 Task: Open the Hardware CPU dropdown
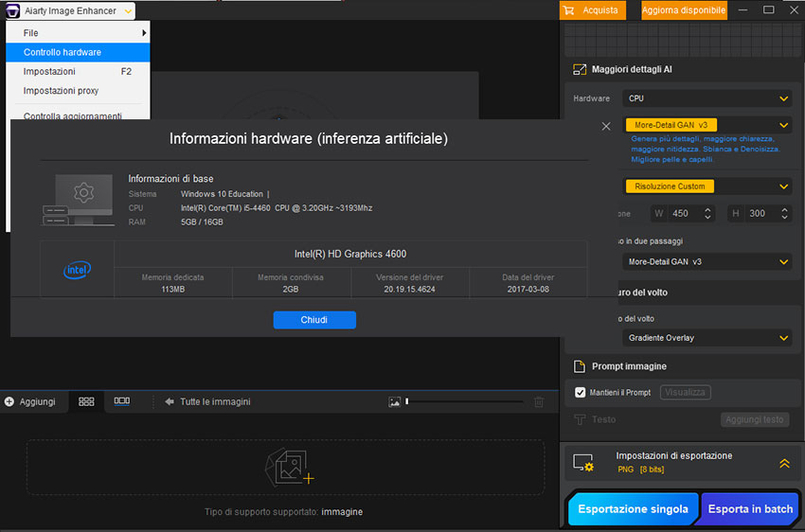707,98
